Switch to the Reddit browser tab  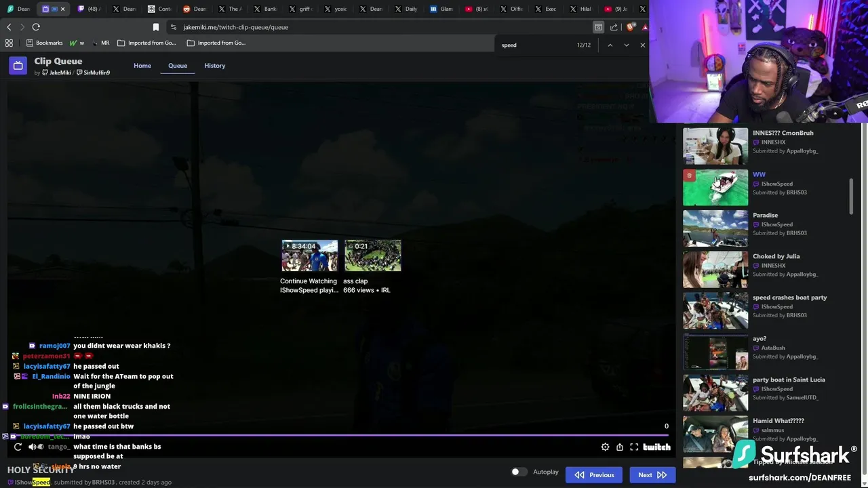[x=194, y=9]
